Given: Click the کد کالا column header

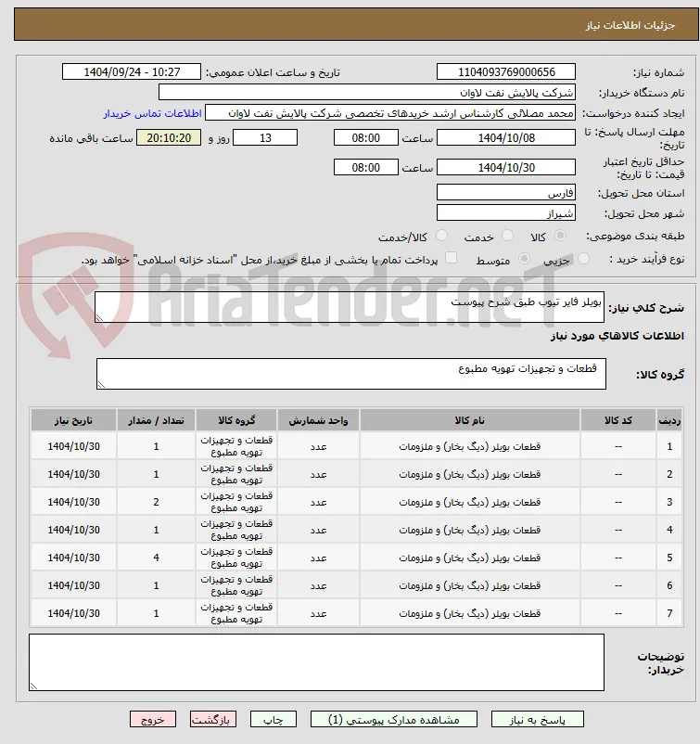Looking at the screenshot, I should pyautogui.click(x=618, y=420).
